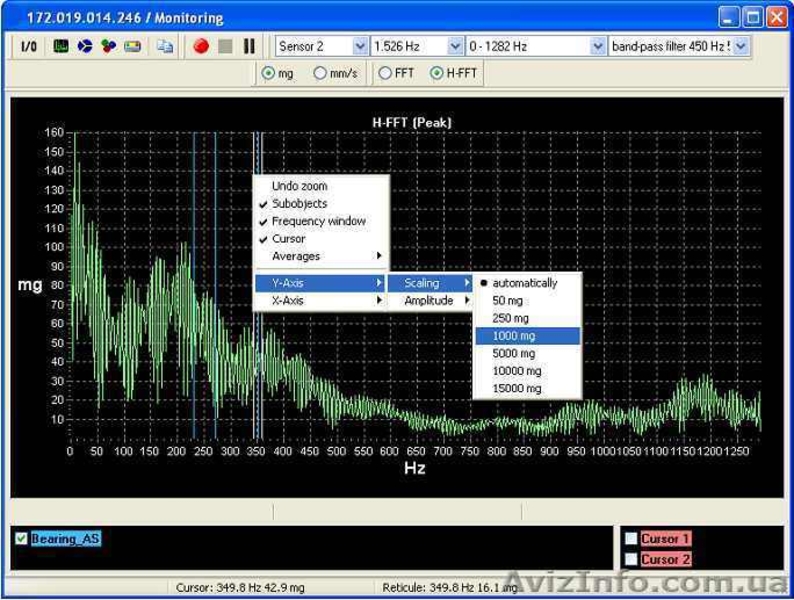Select the FFT radio button
The image size is (794, 600).
click(x=385, y=73)
